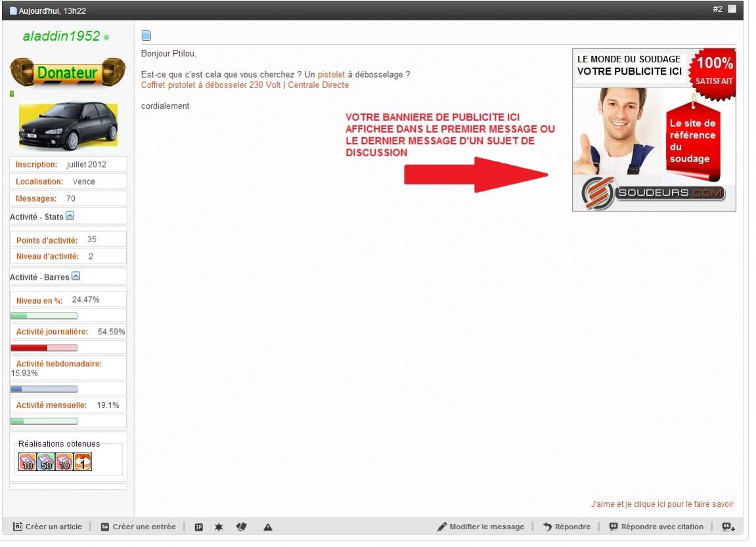Click Modifier le message
Viewport: 756px width, 547px height.
click(x=481, y=527)
